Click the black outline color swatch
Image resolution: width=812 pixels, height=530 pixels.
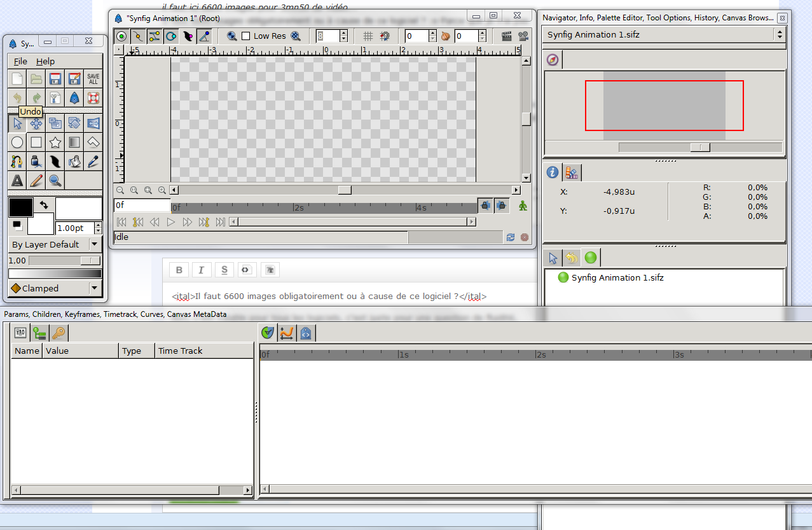[20, 207]
